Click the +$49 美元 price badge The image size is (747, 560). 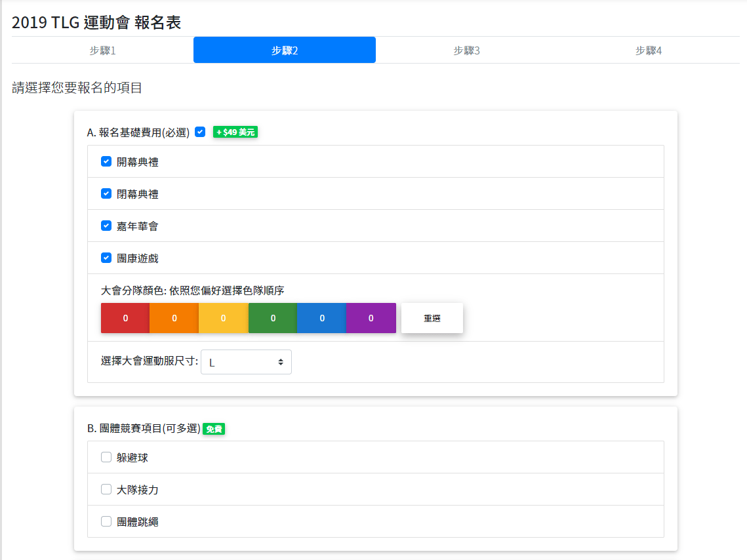tap(235, 131)
